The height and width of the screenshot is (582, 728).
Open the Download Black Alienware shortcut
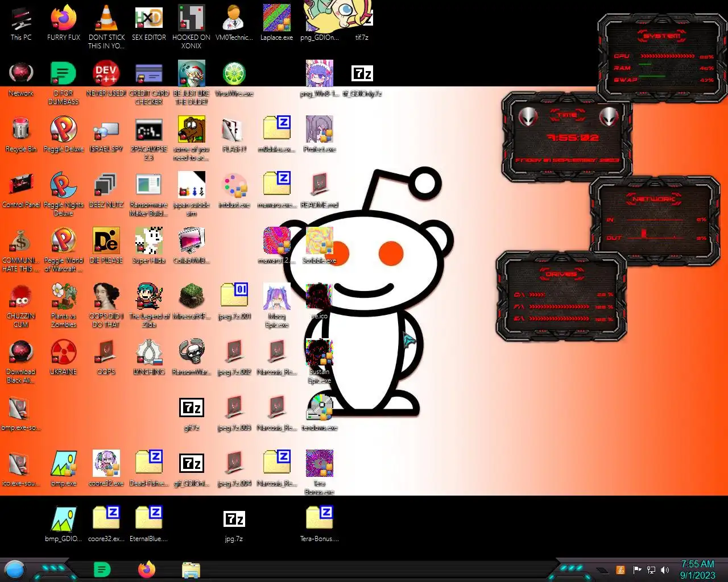point(21,361)
